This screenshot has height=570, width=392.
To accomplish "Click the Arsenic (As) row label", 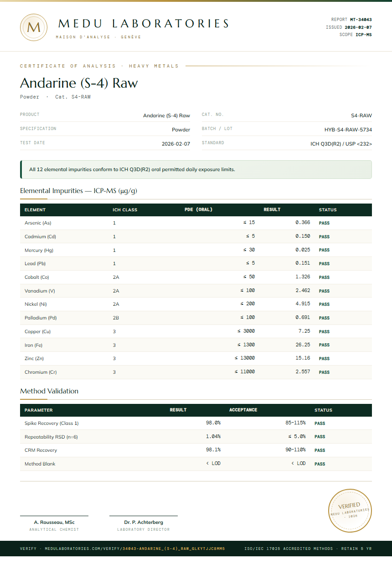I will point(38,223).
